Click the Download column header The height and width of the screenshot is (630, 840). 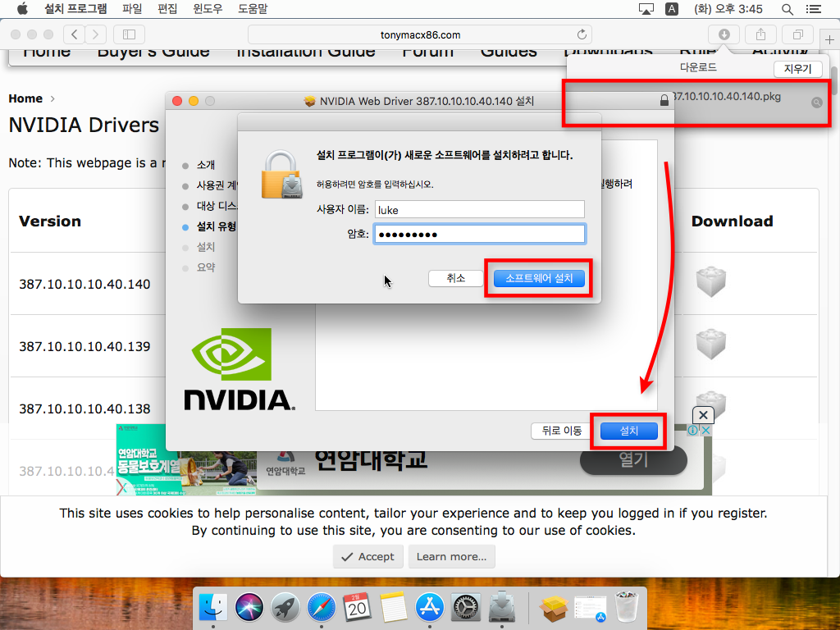732,221
